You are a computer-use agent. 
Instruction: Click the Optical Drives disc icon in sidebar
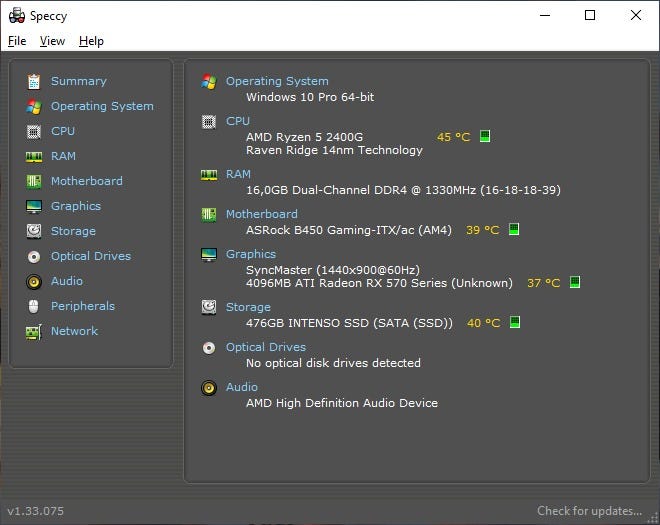[34, 256]
